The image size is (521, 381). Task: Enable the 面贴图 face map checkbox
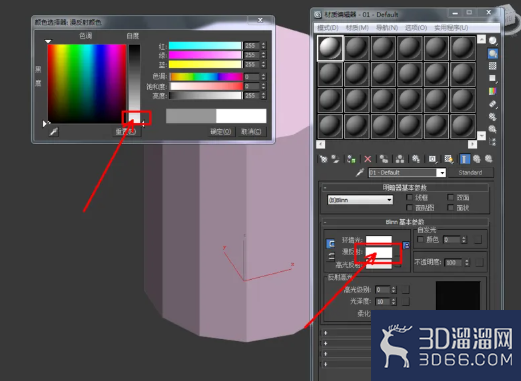click(x=410, y=208)
